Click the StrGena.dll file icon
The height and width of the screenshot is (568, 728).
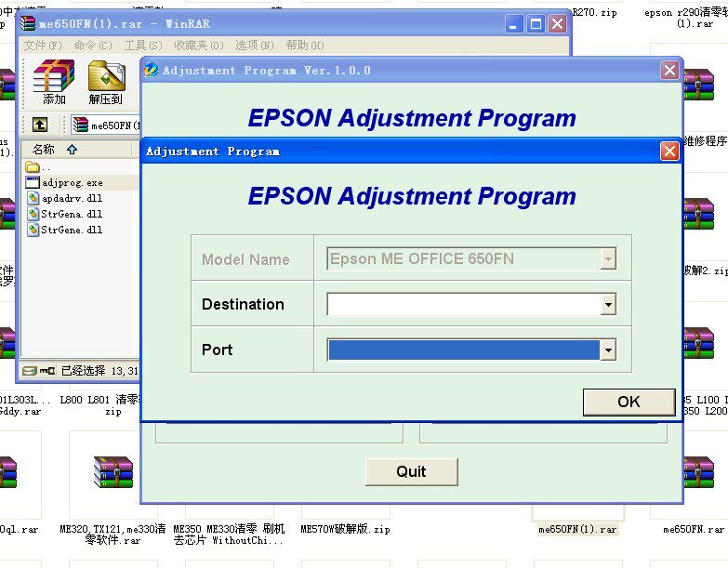click(33, 214)
